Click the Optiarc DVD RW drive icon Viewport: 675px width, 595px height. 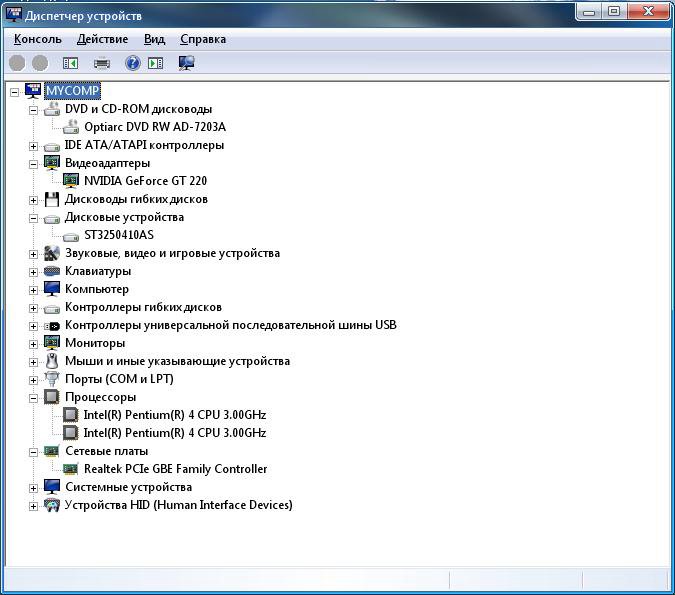pos(71,127)
